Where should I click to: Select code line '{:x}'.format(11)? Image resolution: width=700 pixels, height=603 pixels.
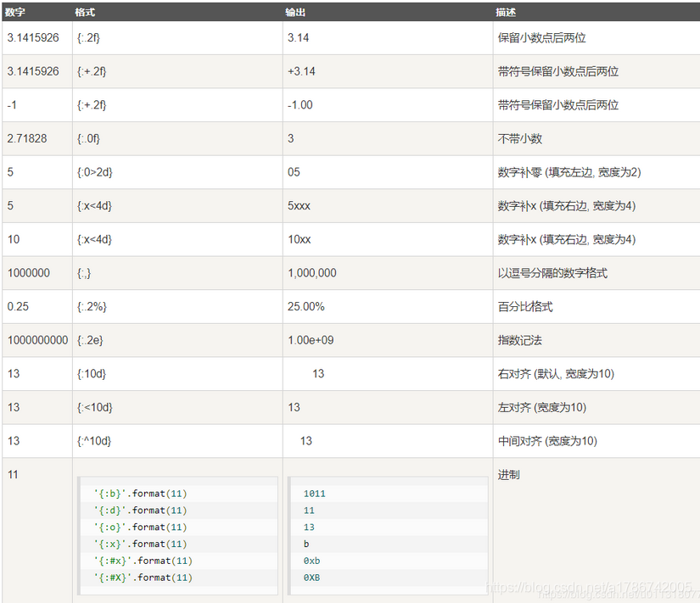(x=140, y=544)
